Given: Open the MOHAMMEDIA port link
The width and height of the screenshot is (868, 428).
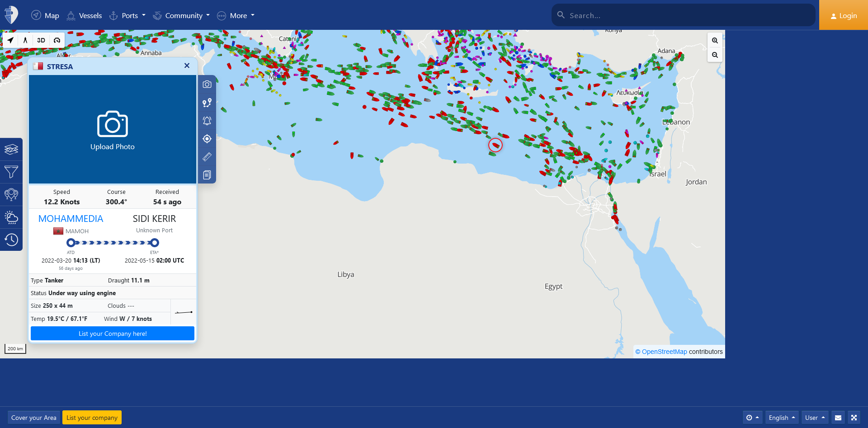Looking at the screenshot, I should click(x=71, y=219).
